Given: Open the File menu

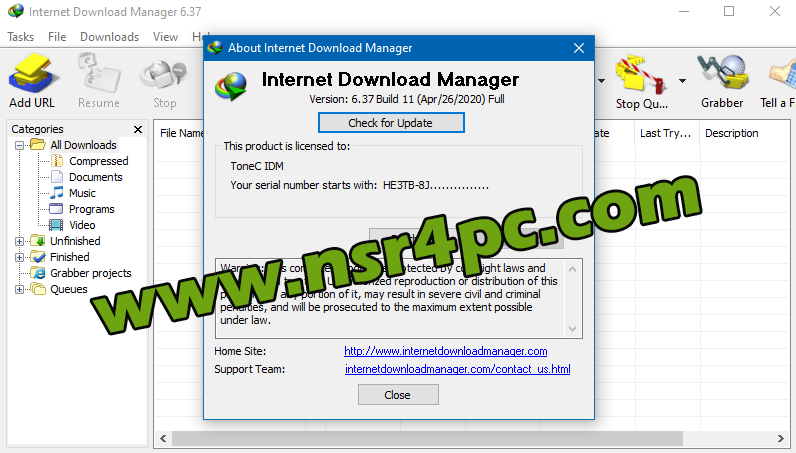Looking at the screenshot, I should (x=57, y=37).
